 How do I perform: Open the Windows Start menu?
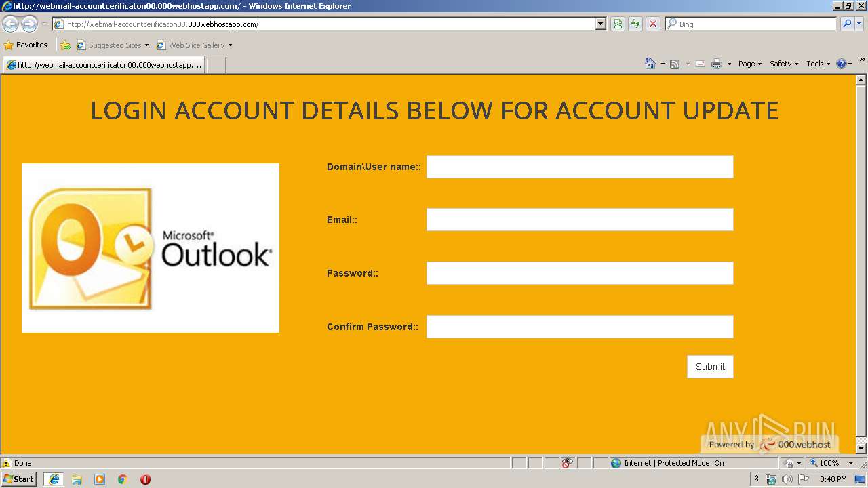pyautogui.click(x=19, y=479)
